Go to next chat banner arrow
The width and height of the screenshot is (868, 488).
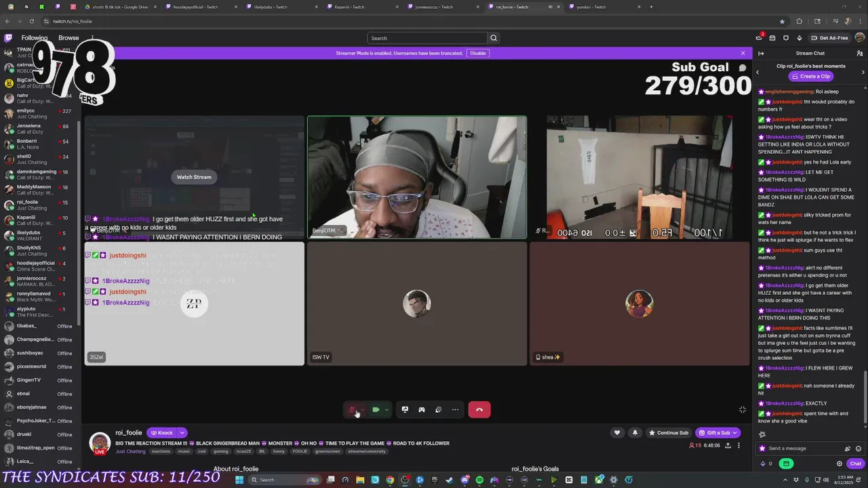point(863,72)
